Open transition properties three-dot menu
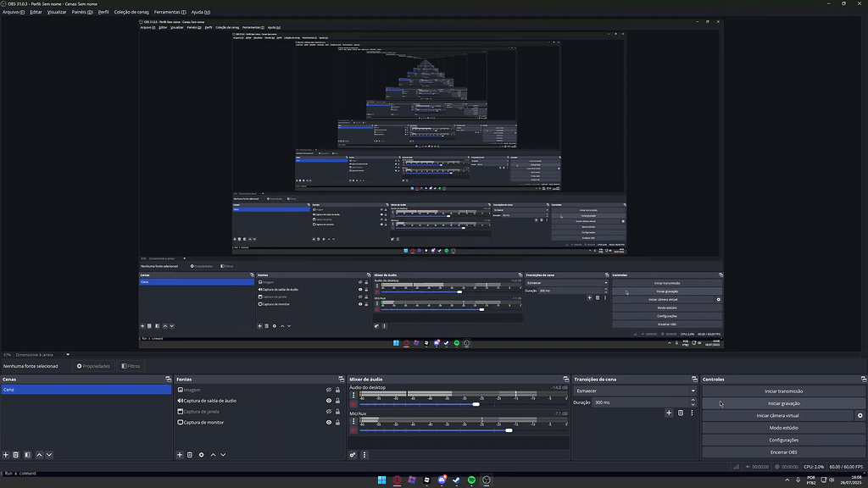 click(x=692, y=413)
